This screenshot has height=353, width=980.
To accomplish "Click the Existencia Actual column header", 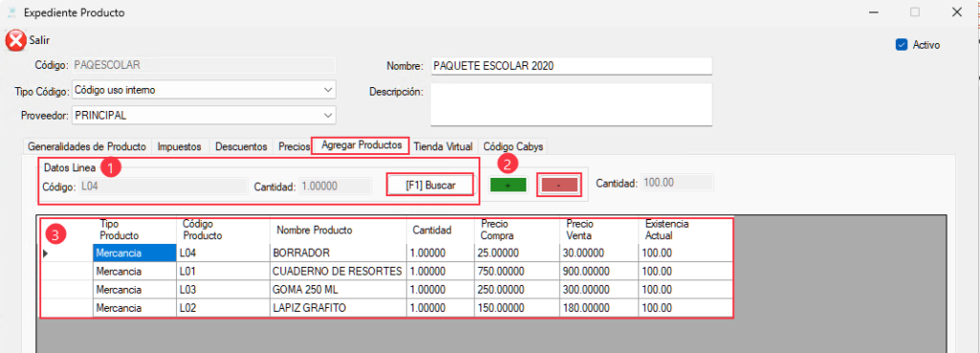I will [685, 230].
